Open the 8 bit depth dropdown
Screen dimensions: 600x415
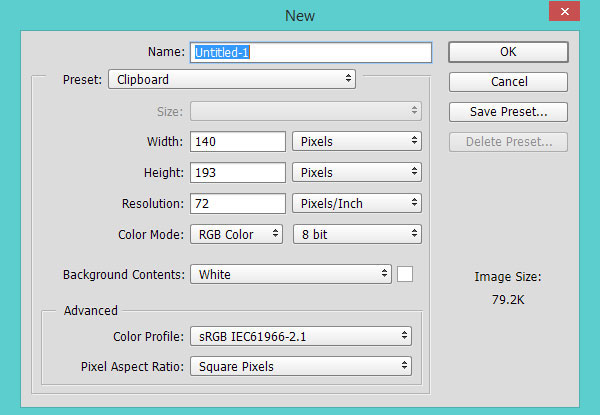(357, 234)
